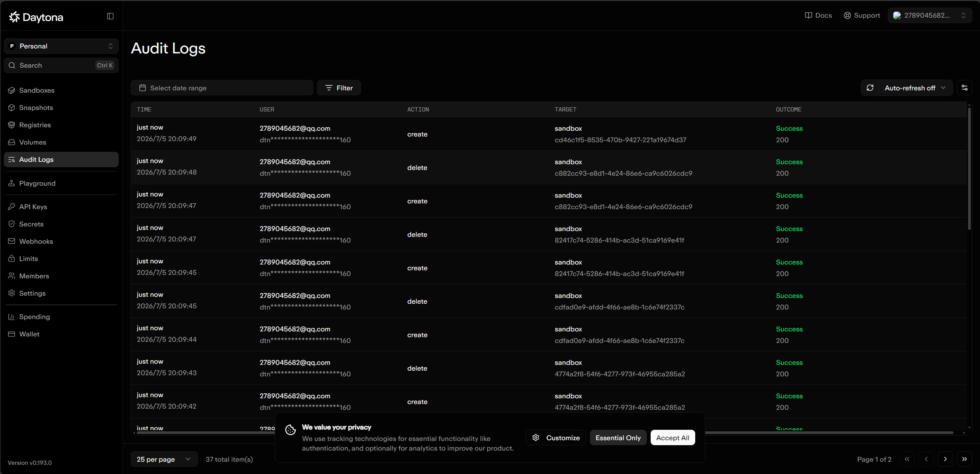Screen dimensions: 980x474
Task: Click the calendar icon in date range field
Action: tap(143, 88)
